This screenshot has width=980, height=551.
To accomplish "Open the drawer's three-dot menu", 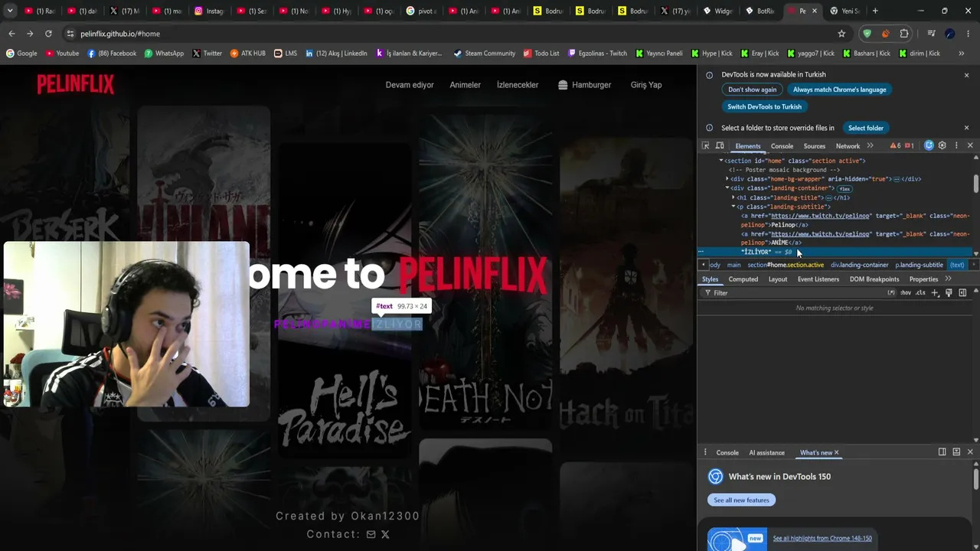I will point(705,452).
